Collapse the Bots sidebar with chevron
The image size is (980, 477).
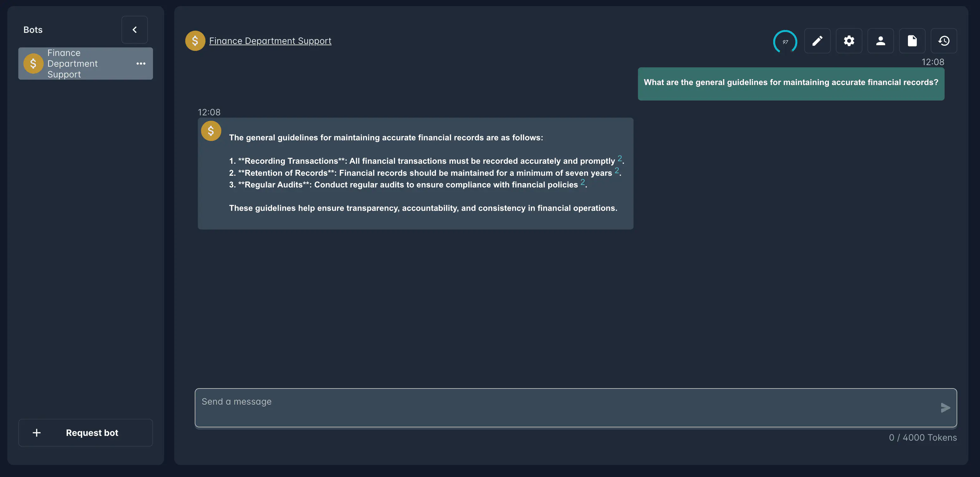(x=135, y=30)
